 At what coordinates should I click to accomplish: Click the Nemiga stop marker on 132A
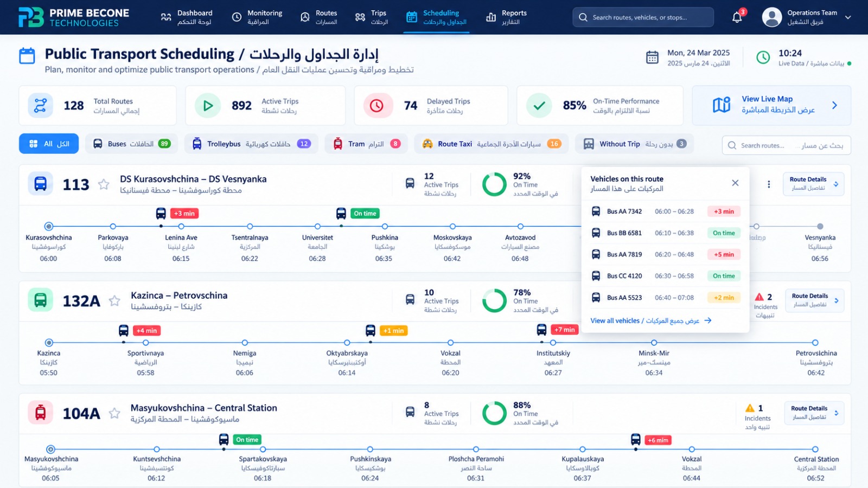pos(245,343)
